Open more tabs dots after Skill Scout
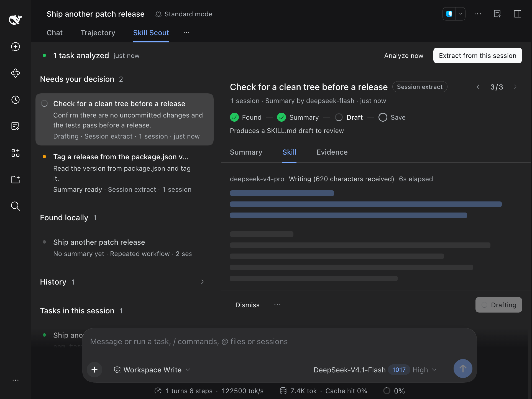Image resolution: width=532 pixels, height=399 pixels. (x=186, y=33)
